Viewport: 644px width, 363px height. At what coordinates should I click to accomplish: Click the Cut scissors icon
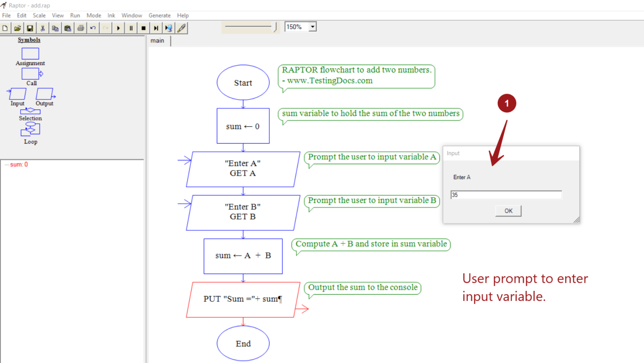(42, 28)
